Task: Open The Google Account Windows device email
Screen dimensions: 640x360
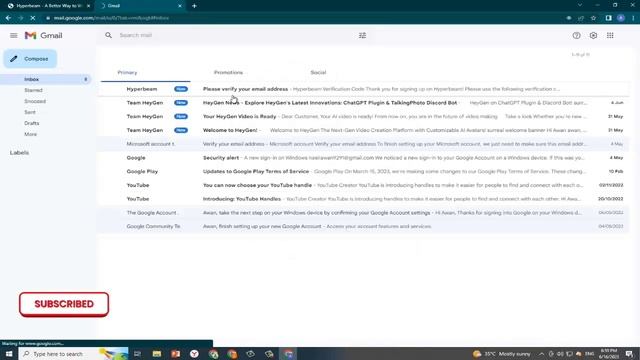Action: (363, 213)
